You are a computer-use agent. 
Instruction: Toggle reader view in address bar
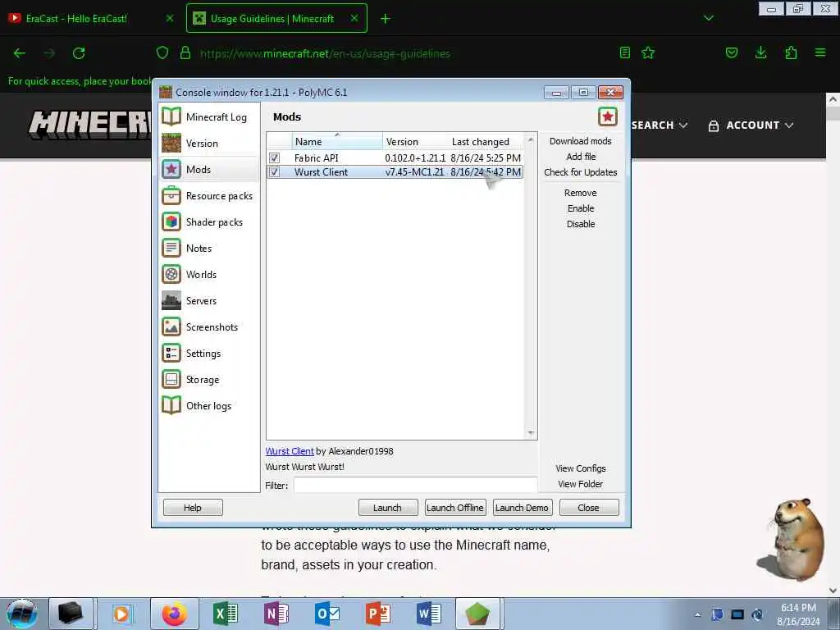click(624, 52)
